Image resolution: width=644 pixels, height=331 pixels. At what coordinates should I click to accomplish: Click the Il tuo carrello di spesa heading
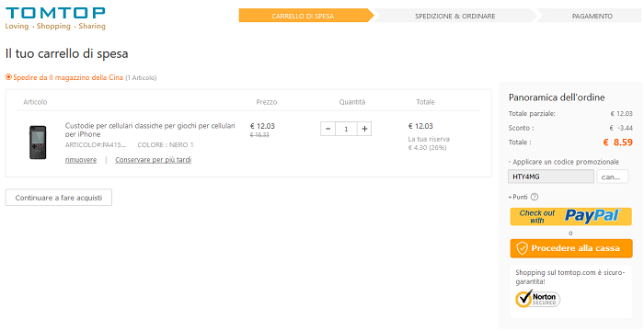click(66, 54)
